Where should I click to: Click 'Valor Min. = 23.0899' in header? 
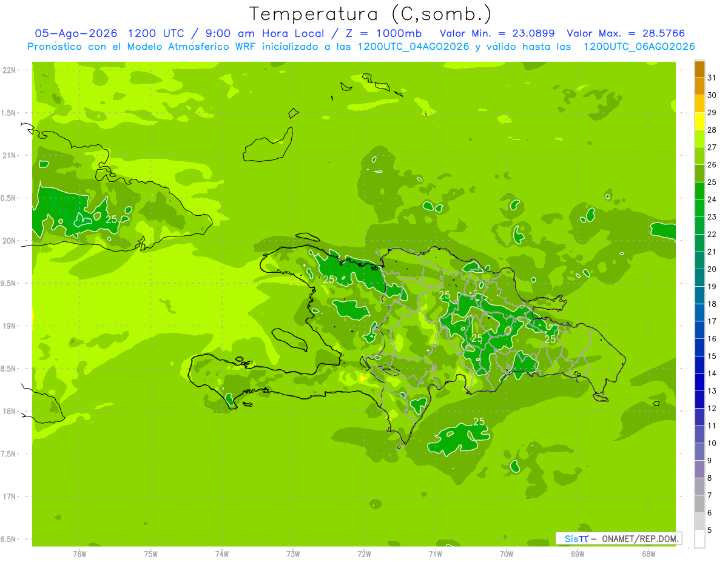pos(497,33)
